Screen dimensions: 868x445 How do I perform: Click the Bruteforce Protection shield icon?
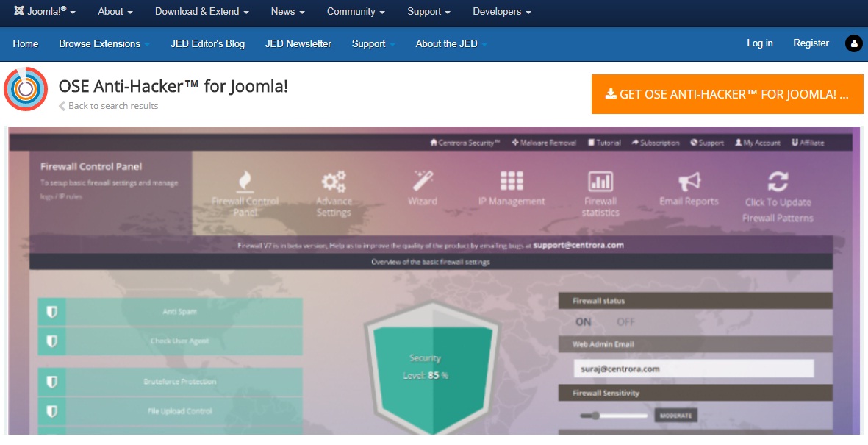coord(51,382)
